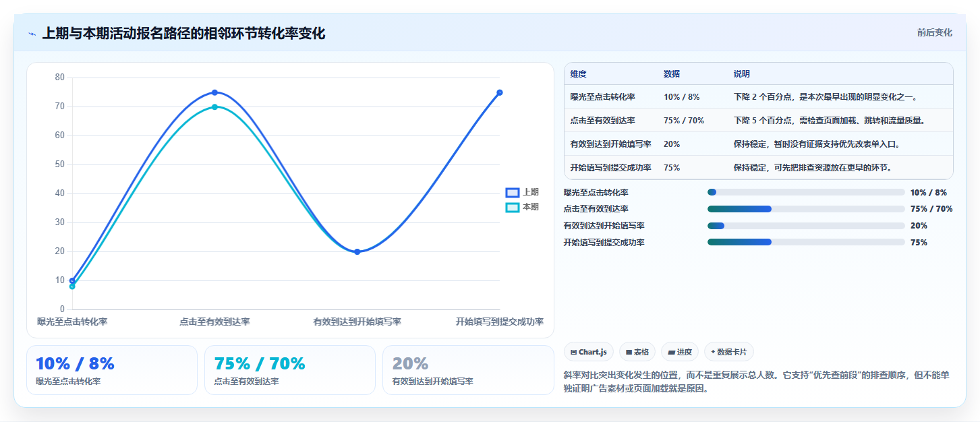Image resolution: width=980 pixels, height=422 pixels.
Task: Toggle the 上期 series legend swatch
Action: coord(513,192)
